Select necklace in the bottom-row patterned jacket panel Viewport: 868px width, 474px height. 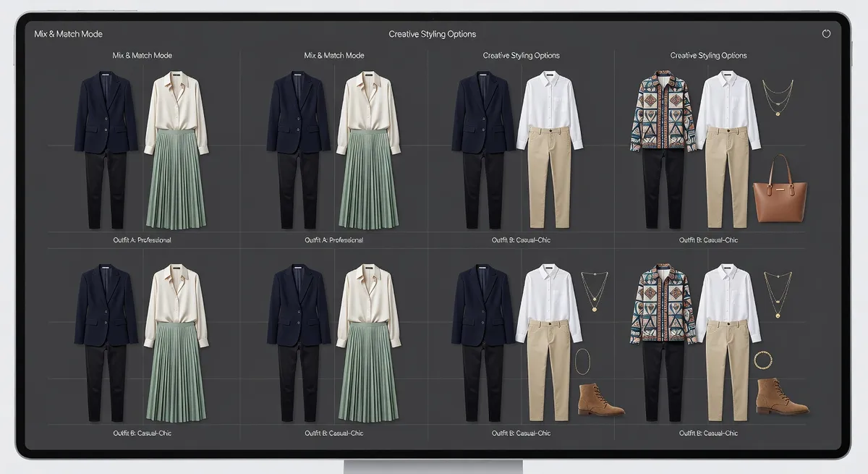778,295
